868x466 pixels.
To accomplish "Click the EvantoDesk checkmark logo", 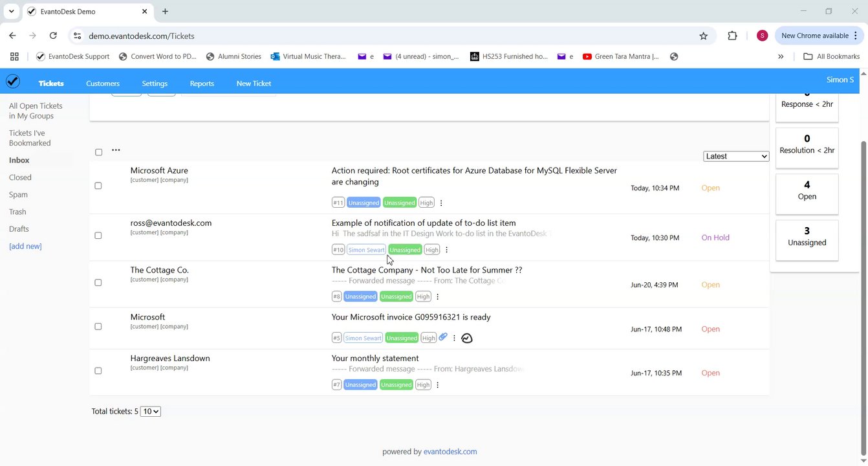I will 13,82.
